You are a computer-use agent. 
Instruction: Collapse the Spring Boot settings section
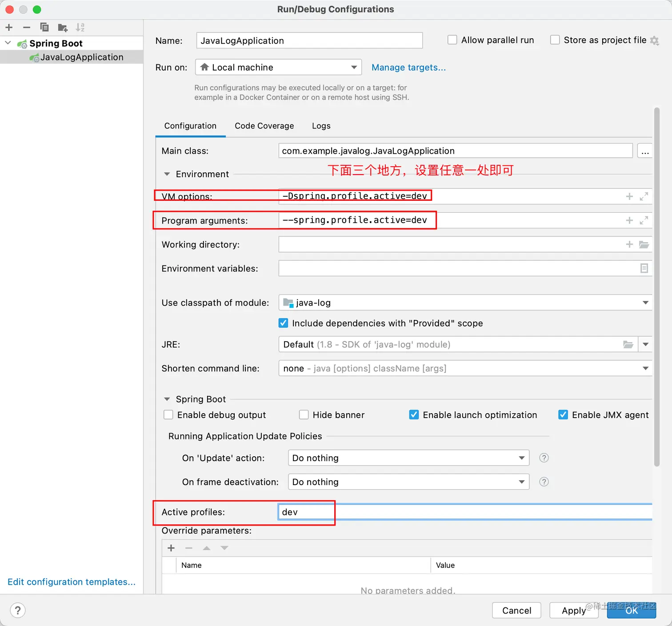pos(167,399)
